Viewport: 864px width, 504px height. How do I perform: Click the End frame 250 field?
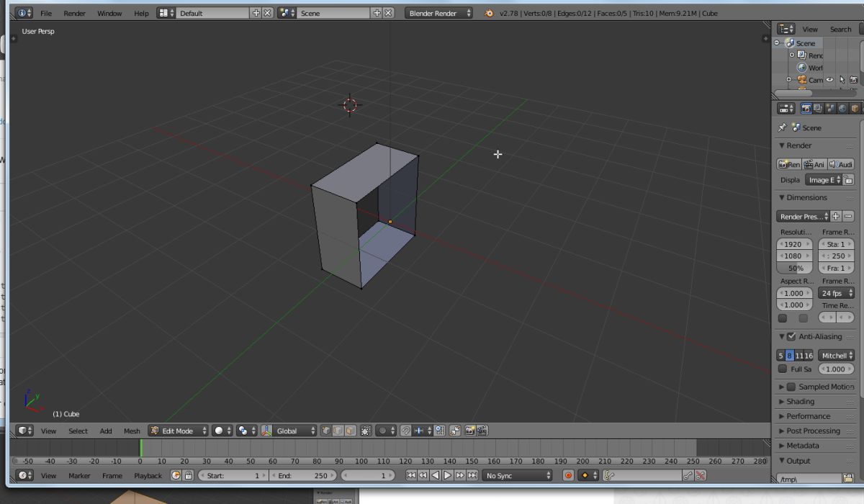click(302, 475)
